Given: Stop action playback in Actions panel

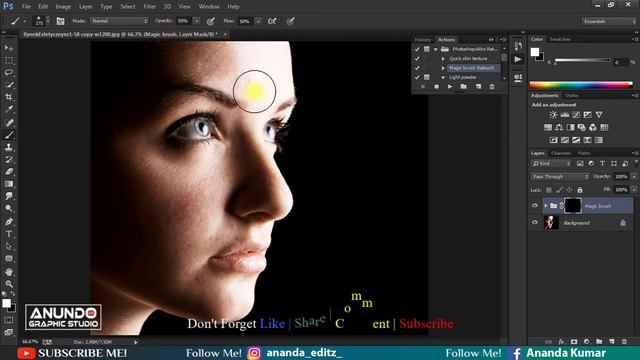Looking at the screenshot, I should 423,87.
